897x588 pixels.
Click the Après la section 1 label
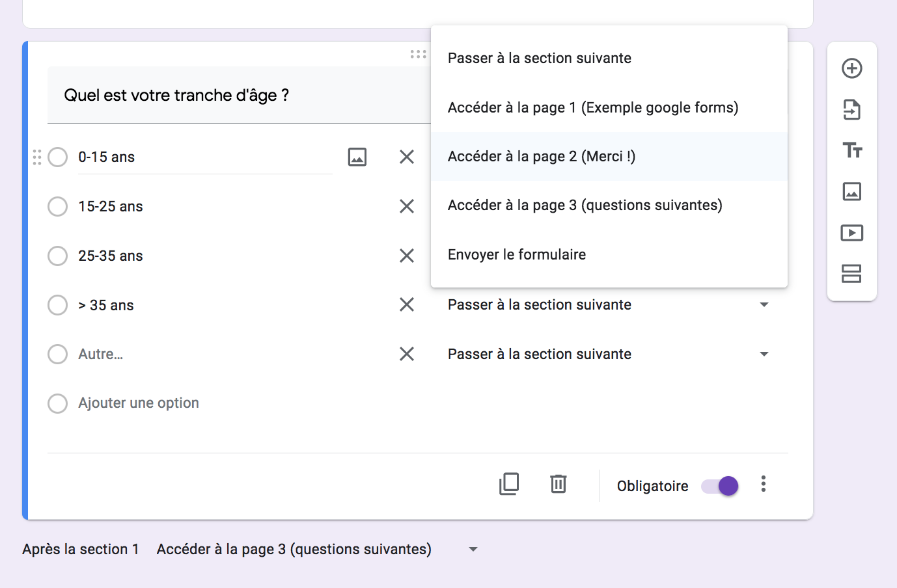81,549
